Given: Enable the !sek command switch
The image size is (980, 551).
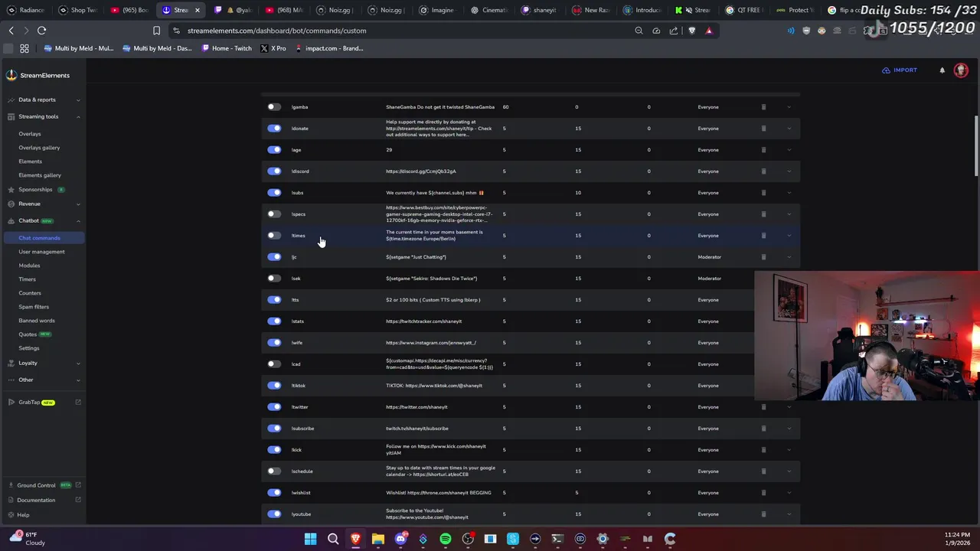Looking at the screenshot, I should [274, 279].
